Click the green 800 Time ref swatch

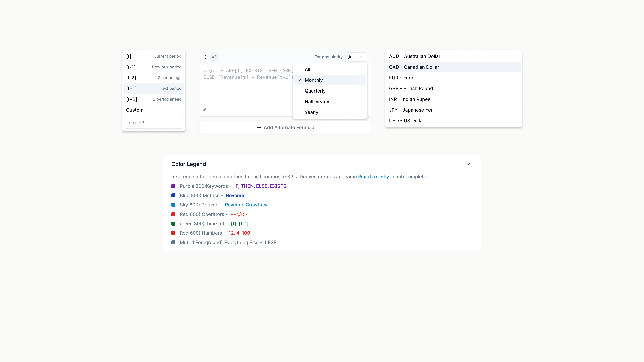point(173,224)
